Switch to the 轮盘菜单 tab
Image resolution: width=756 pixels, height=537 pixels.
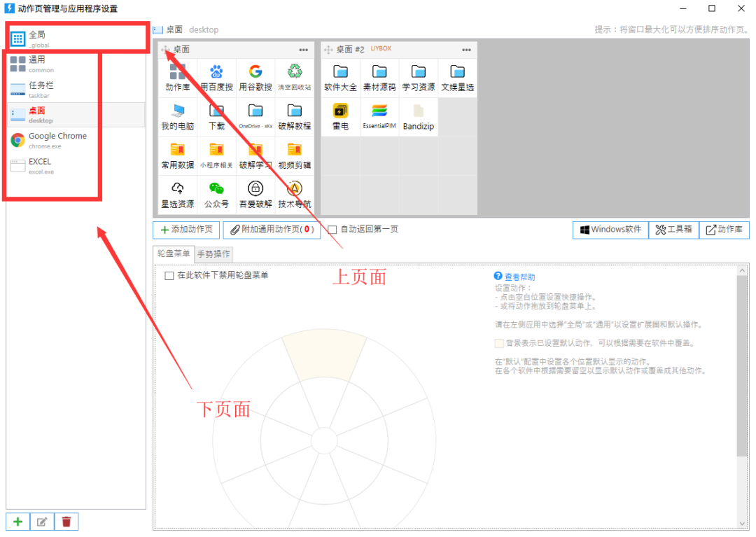[x=174, y=253]
